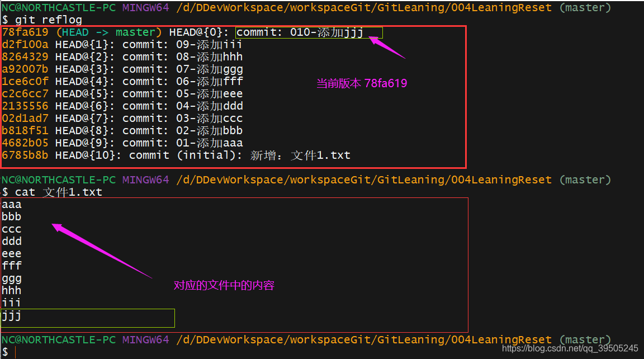Pick commit hash c2c6cc7 in the reflog
644x359 pixels.
(25, 93)
